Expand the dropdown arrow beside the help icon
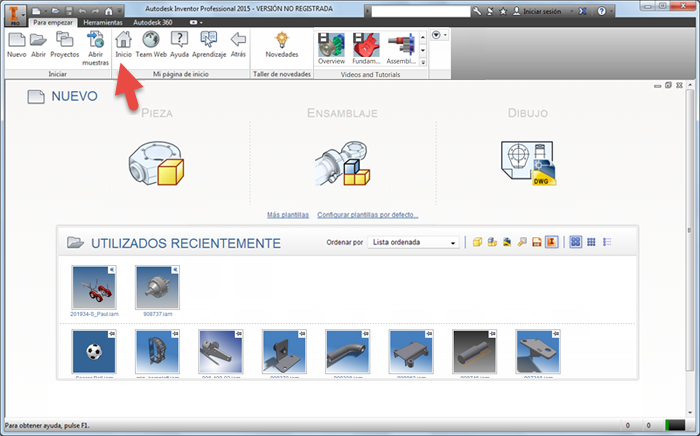This screenshot has width=700, height=436. [x=611, y=11]
